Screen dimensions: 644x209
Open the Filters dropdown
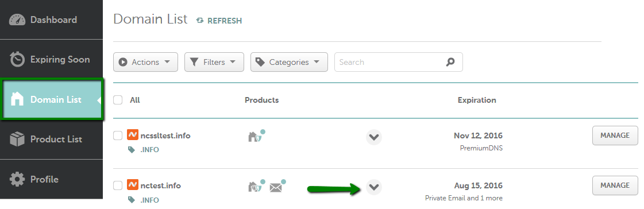pos(214,62)
